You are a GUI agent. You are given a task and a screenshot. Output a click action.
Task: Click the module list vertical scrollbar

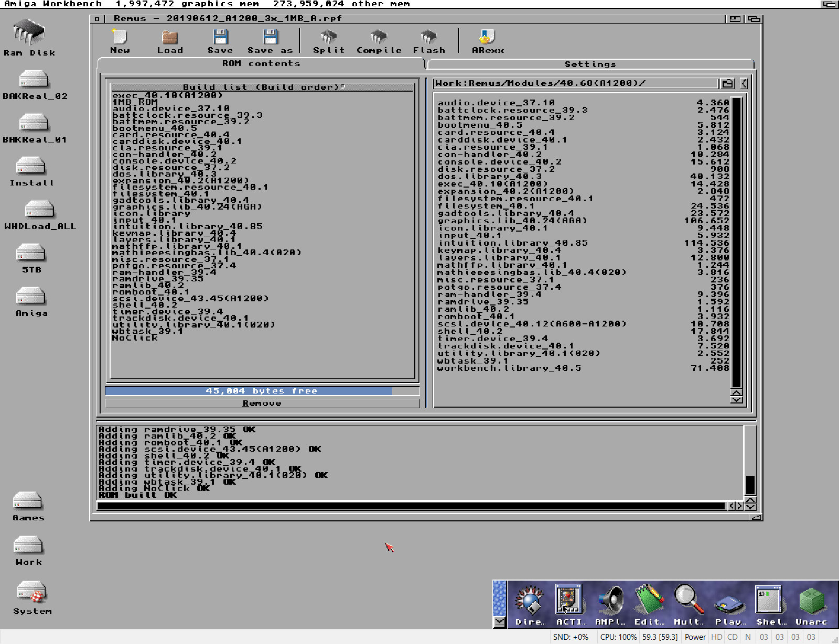click(x=736, y=242)
